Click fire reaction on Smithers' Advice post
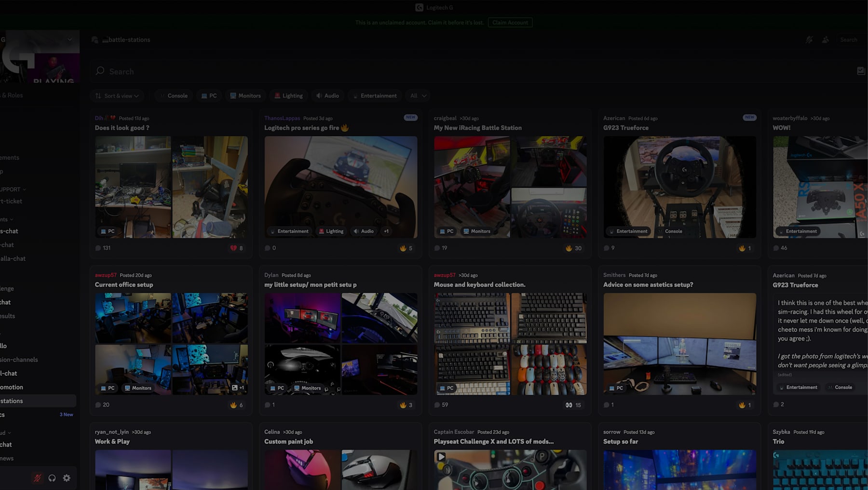This screenshot has height=490, width=868. (x=745, y=405)
